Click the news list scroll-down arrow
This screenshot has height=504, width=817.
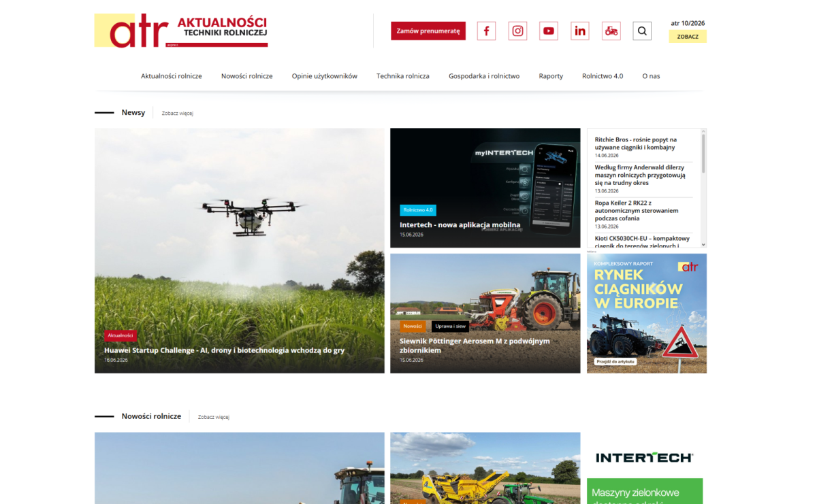point(703,245)
